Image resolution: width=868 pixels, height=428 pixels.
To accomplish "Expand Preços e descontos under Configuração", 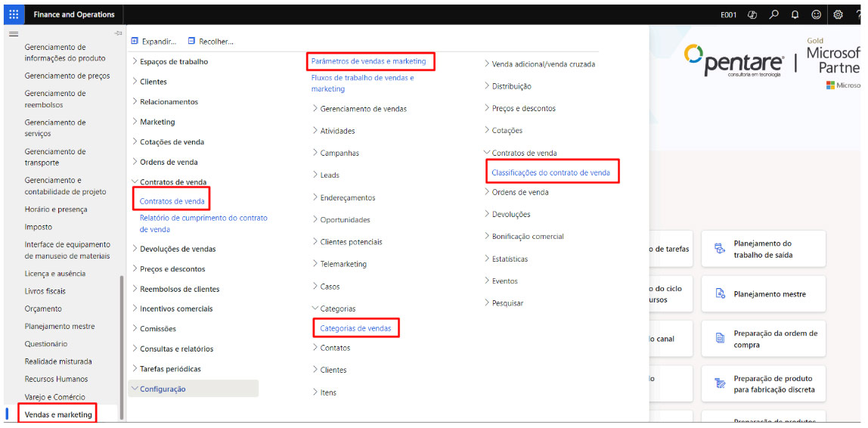I will point(523,108).
